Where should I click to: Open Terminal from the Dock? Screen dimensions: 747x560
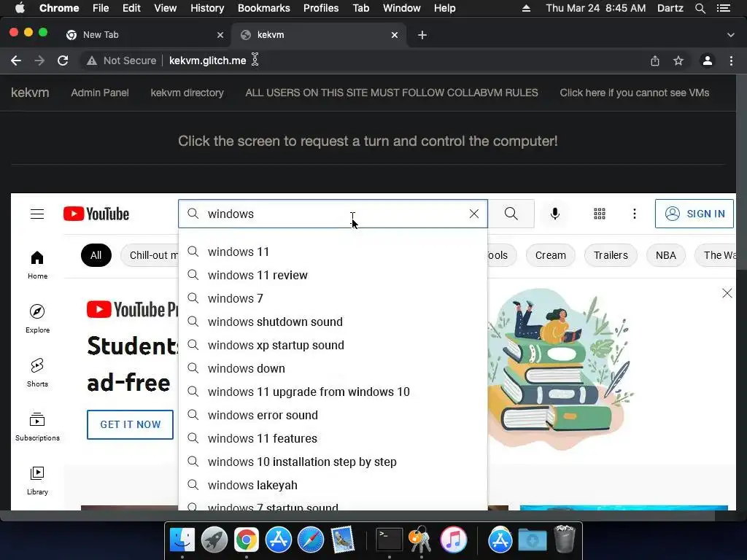point(390,540)
